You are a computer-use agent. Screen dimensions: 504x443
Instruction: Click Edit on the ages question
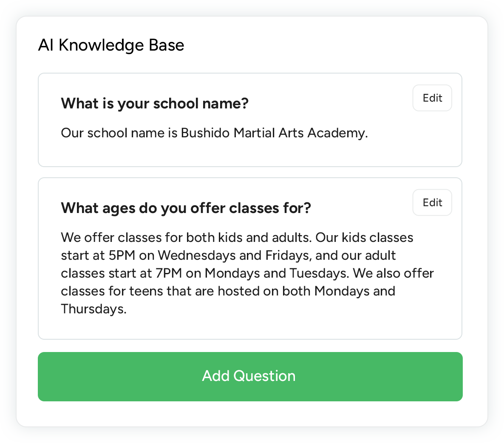[432, 203]
